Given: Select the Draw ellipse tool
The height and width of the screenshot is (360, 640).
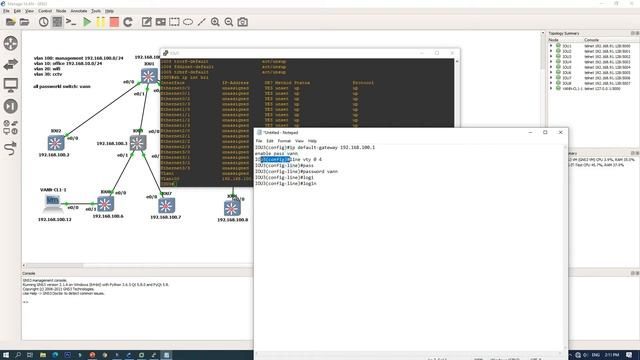Looking at the screenshot, I should pyautogui.click(x=188, y=22).
